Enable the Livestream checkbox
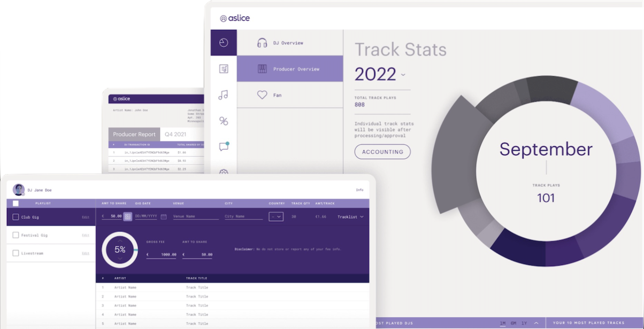This screenshot has width=644, height=329. [x=16, y=253]
